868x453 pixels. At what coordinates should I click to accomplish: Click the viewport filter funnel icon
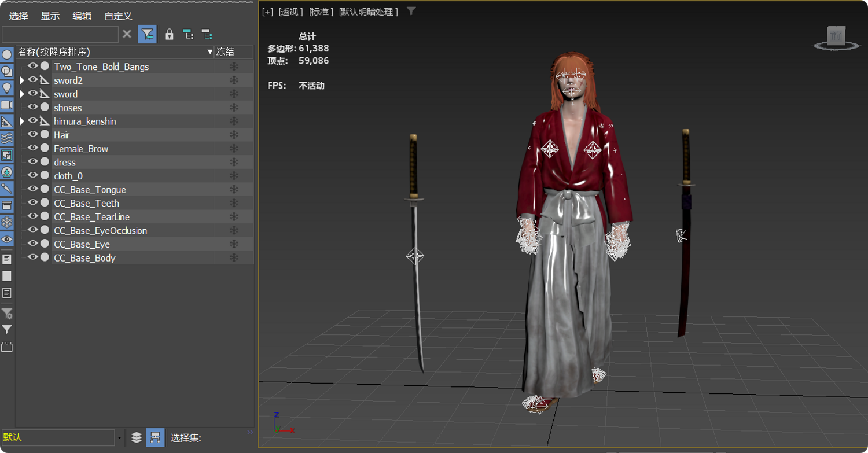(x=411, y=11)
